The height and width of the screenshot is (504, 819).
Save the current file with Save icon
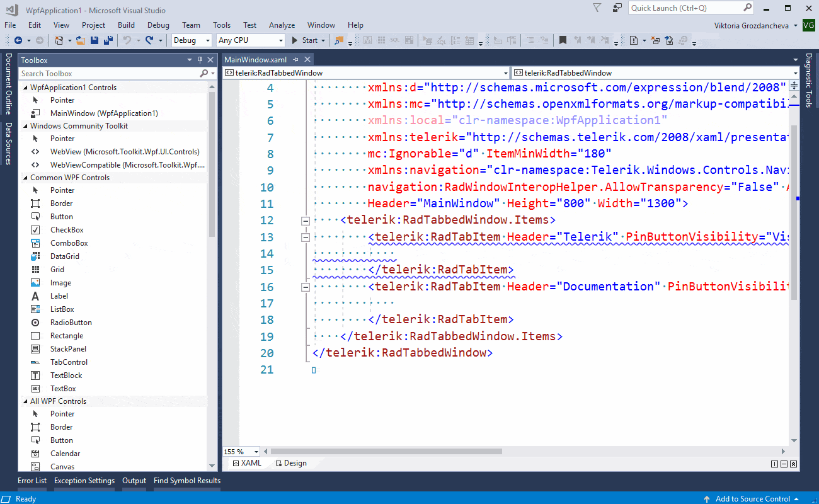[94, 40]
